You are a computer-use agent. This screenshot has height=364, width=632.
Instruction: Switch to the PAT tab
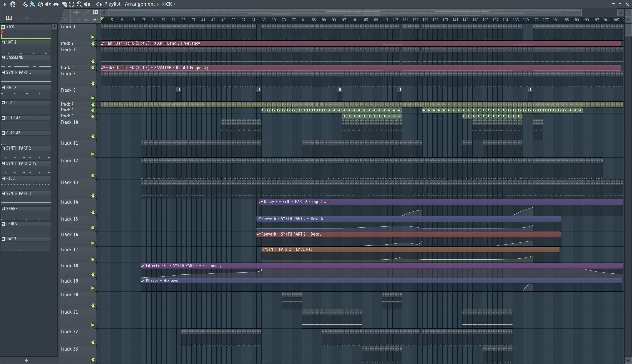(x=96, y=16)
